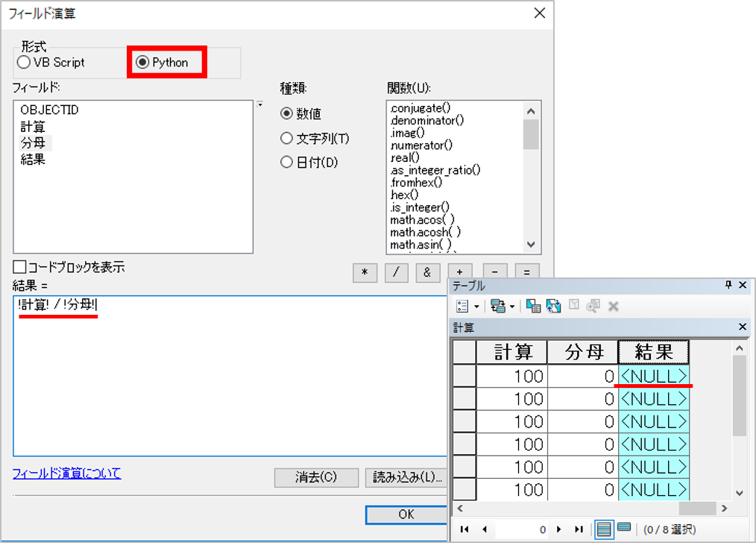The width and height of the screenshot is (756, 543).
Task: Click the Switch Selection icon
Action: 553,307
